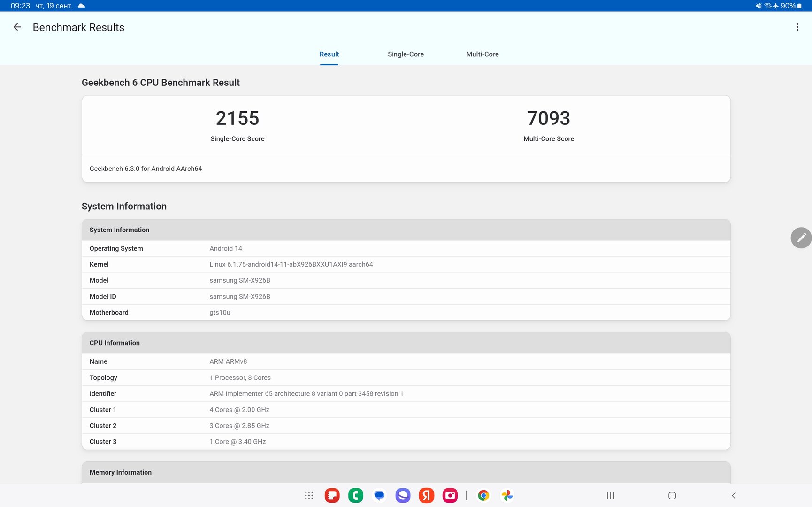This screenshot has width=812, height=507.
Task: Open Google Messages from the taskbar
Action: (379, 496)
